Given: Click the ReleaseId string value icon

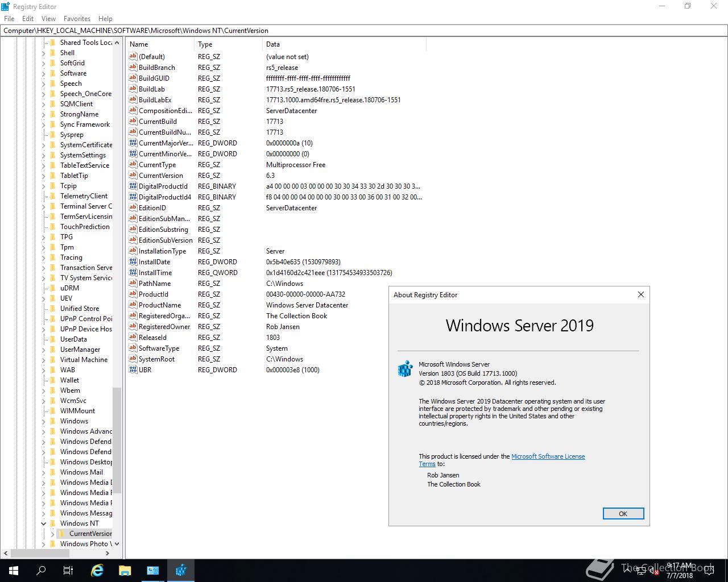Looking at the screenshot, I should point(133,337).
